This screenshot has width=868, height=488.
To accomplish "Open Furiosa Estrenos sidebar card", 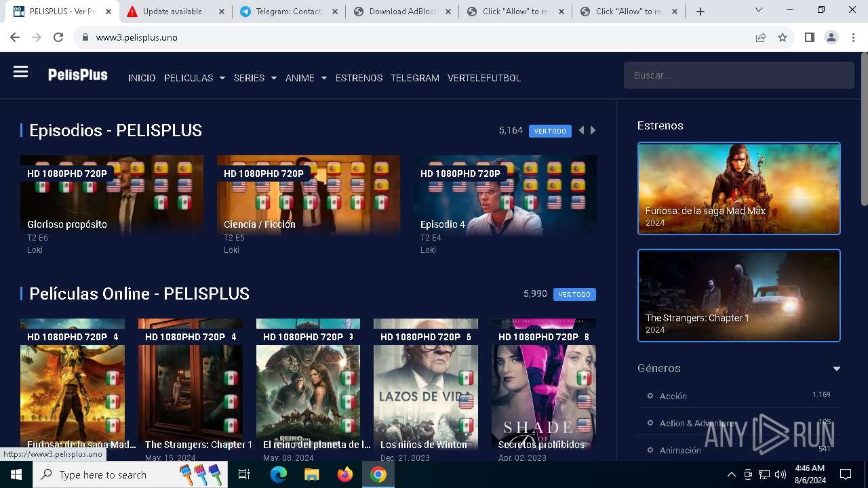I will 738,188.
